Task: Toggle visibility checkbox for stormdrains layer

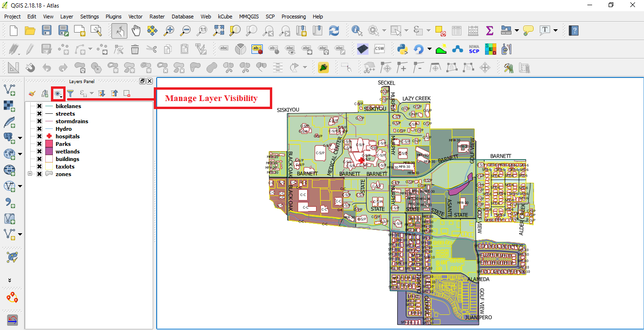Action: click(39, 121)
